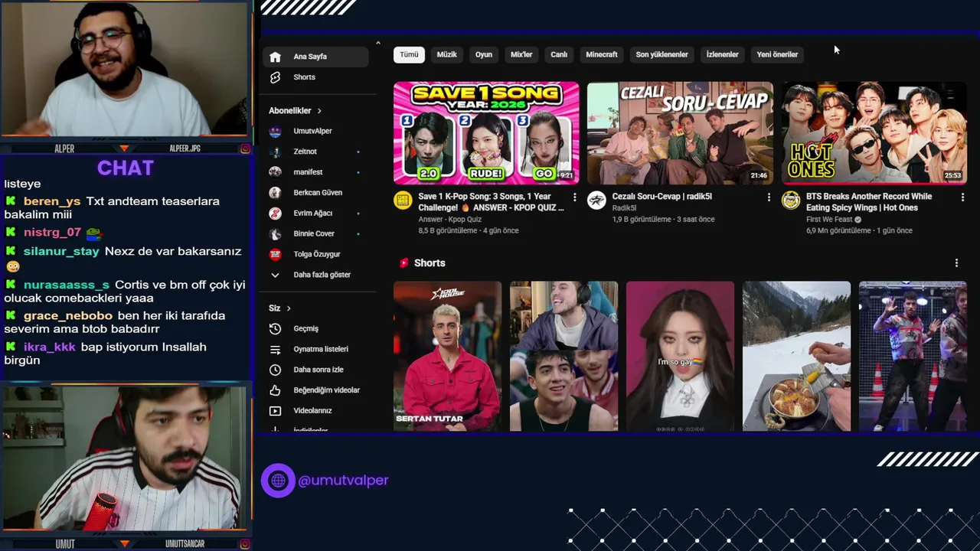The image size is (980, 551).
Task: Click the red Shorts logo on shelf header
Action: (x=403, y=263)
